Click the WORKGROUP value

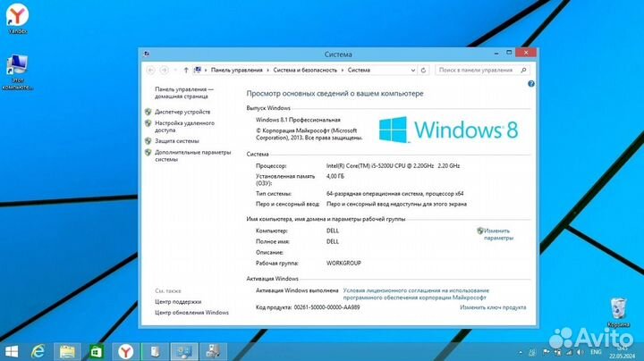tap(343, 263)
